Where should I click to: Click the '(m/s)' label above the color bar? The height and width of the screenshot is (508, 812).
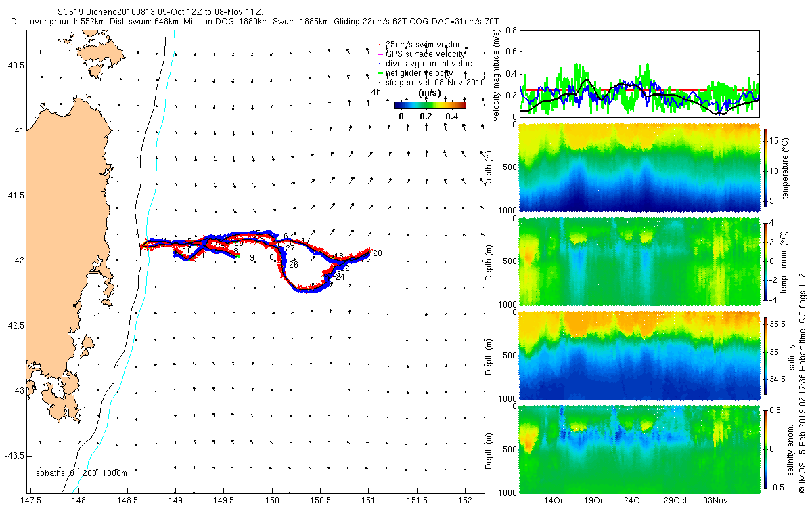coord(430,92)
